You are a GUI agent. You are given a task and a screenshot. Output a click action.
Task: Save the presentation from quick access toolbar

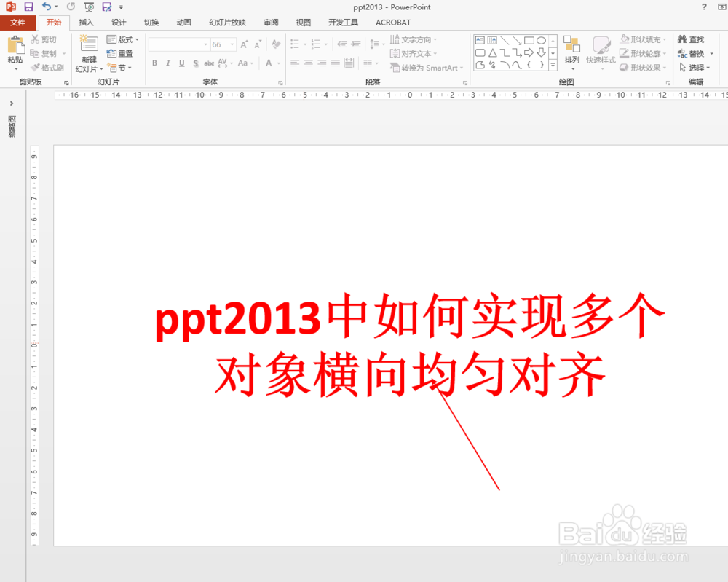[x=29, y=7]
